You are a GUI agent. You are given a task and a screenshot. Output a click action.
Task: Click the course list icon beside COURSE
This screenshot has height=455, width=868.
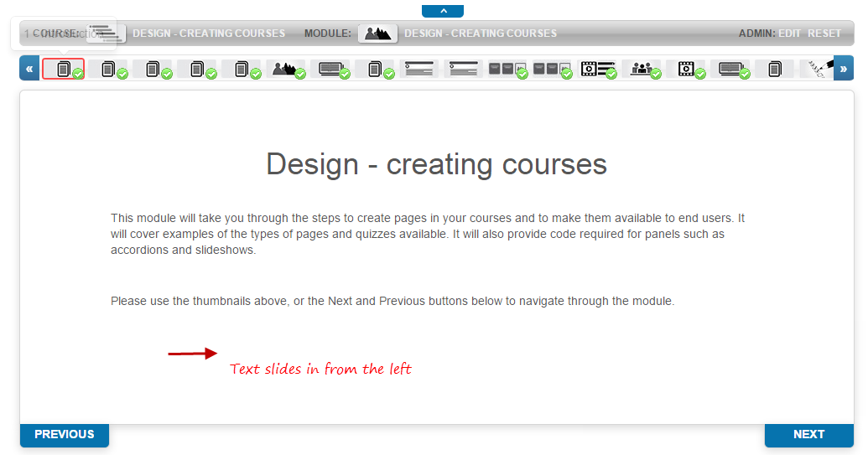pos(106,34)
